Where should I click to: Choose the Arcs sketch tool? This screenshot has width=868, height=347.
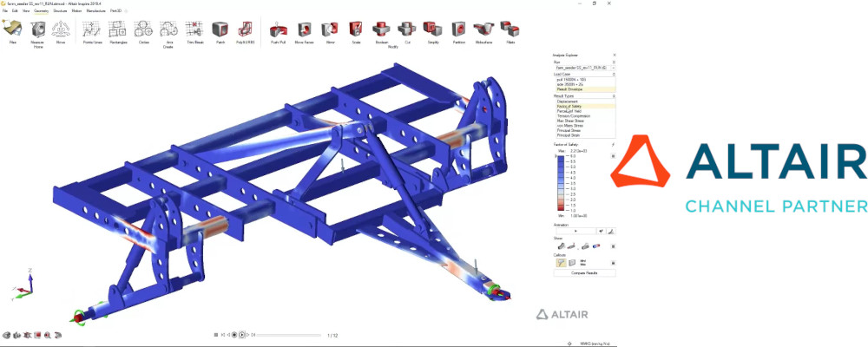coord(168,29)
